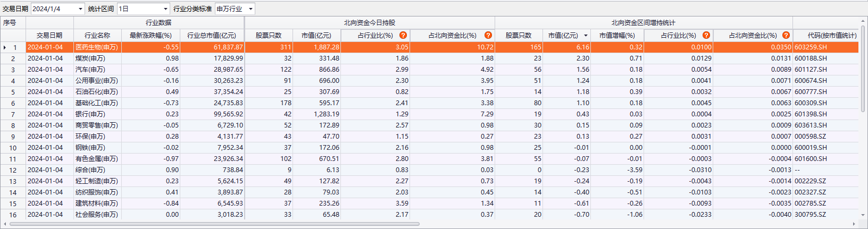Click the horizontal scrollbar right arrow
Image resolution: width=868 pixels, height=229 pixels.
tap(854, 224)
